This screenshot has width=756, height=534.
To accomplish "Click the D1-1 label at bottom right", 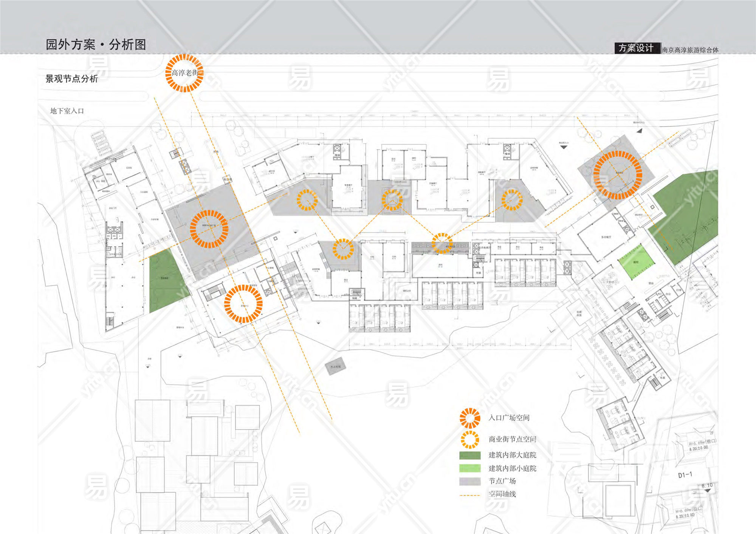I will point(685,475).
